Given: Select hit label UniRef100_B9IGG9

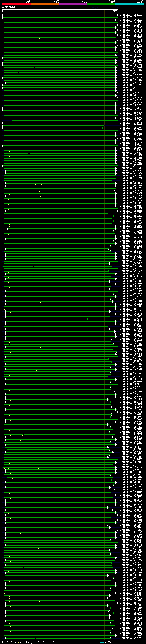Looking at the screenshot, I should point(131,80).
